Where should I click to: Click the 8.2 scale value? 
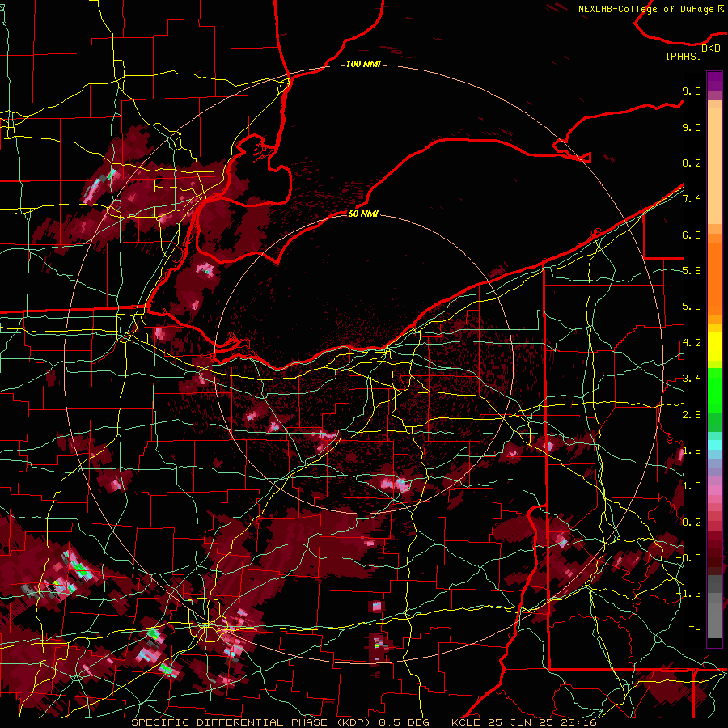point(692,163)
